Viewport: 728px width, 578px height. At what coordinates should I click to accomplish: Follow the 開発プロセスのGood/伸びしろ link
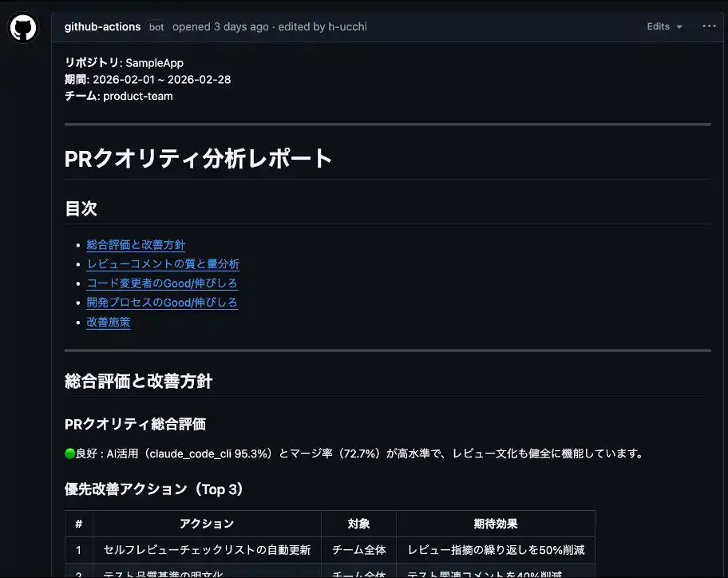point(162,303)
